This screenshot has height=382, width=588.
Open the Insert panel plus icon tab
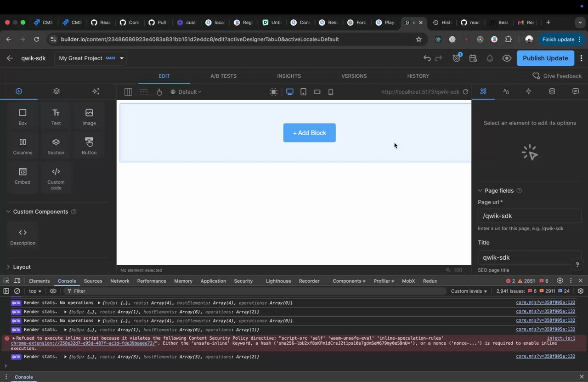(x=19, y=91)
